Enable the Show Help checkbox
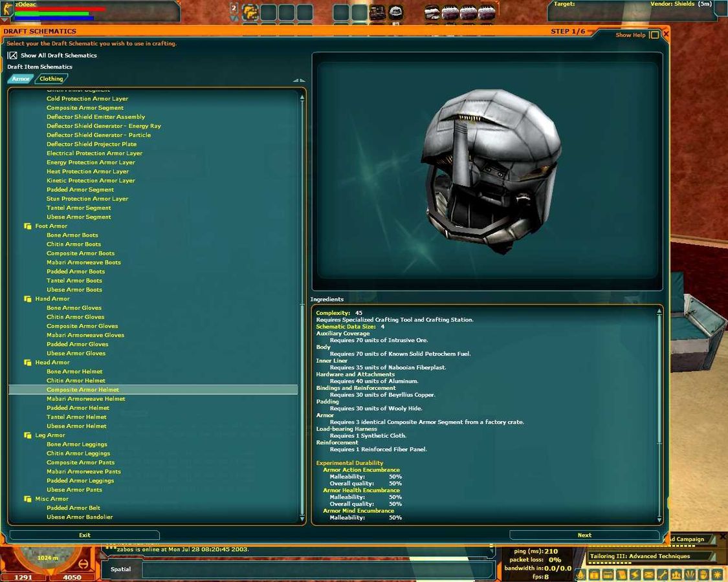Image resolution: width=728 pixels, height=582 pixels. [654, 35]
